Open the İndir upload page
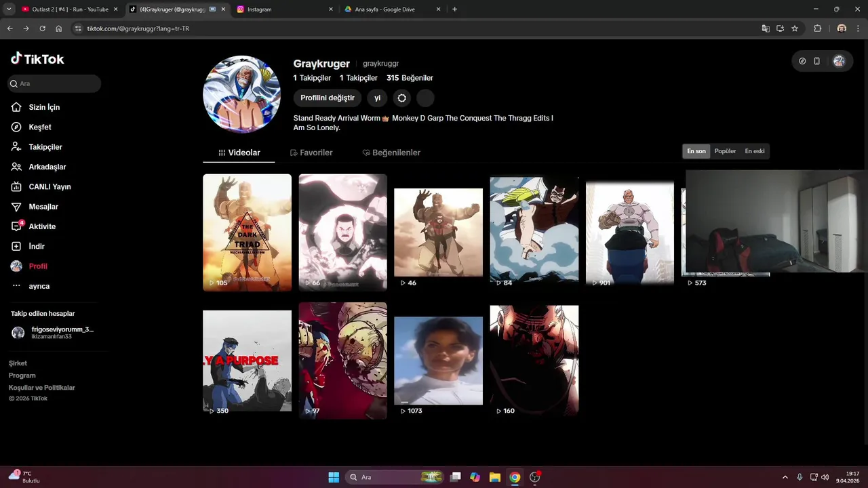Screen dimensions: 868x488 [x=37, y=246]
